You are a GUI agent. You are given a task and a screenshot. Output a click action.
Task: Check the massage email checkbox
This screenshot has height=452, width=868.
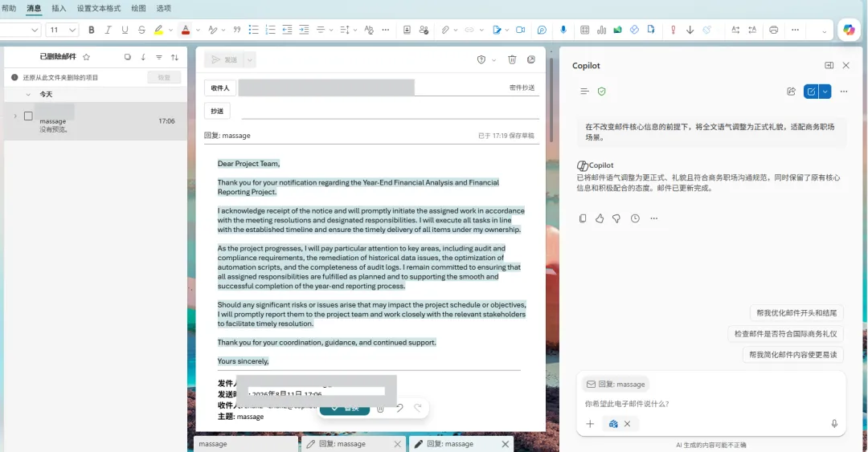pos(28,116)
